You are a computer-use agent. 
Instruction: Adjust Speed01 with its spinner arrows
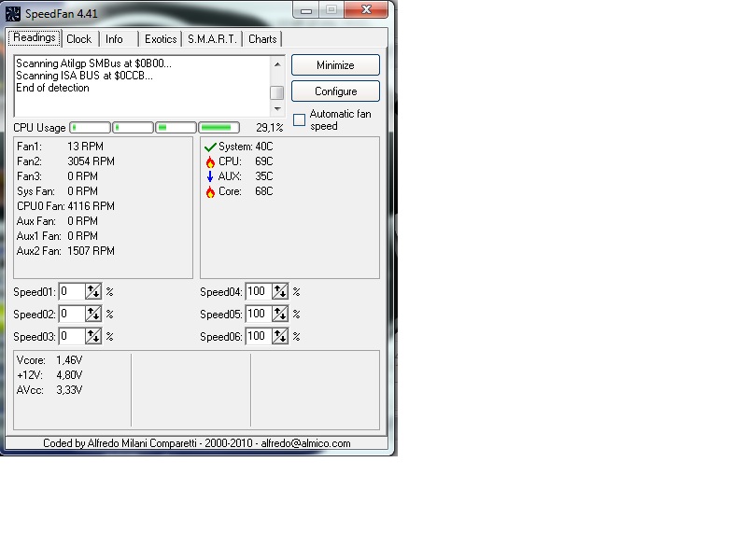(93, 291)
